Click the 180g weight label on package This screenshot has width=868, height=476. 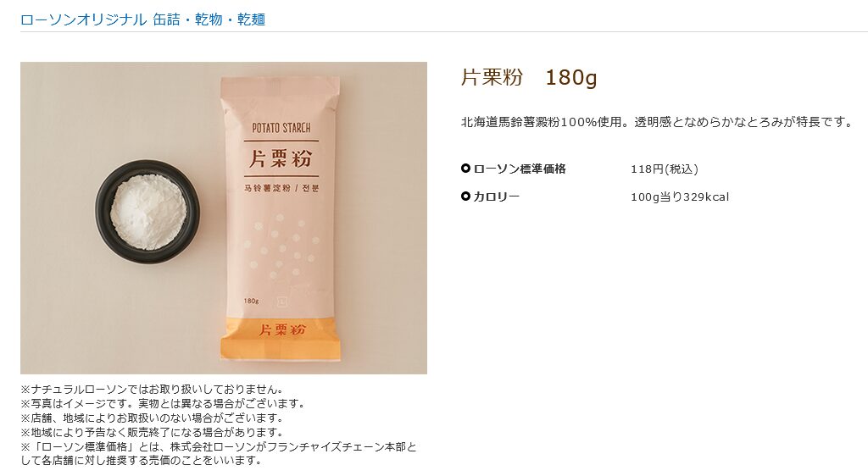251,302
